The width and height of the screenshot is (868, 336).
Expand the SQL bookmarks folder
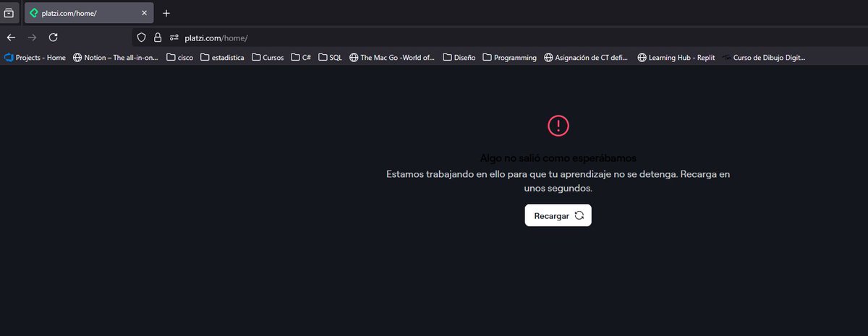(330, 58)
